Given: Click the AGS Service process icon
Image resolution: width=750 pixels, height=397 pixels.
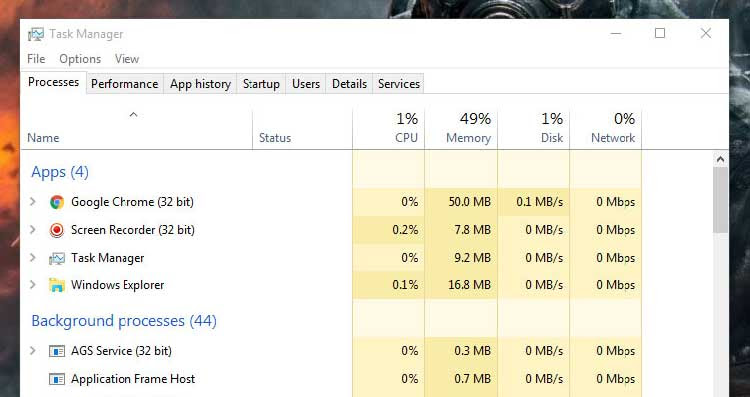Looking at the screenshot, I should pyautogui.click(x=57, y=352).
